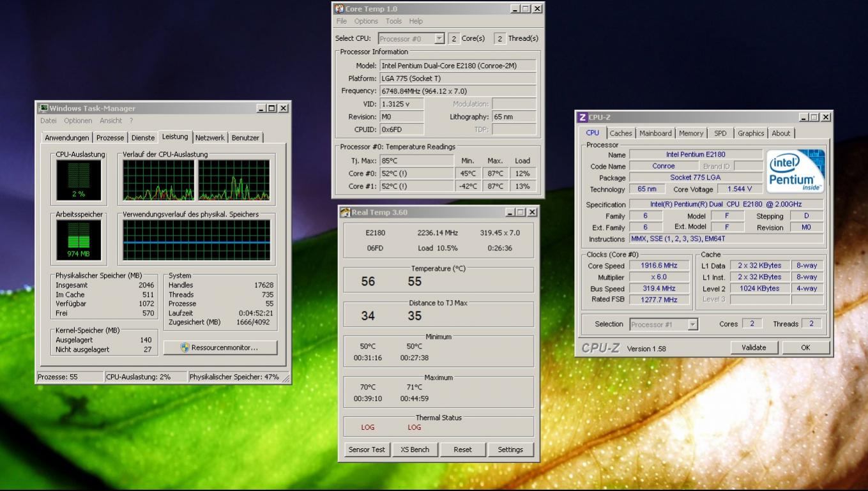Open the Ansicht menu in Task-Manager
Image resolution: width=868 pixels, height=491 pixels.
pyautogui.click(x=110, y=121)
